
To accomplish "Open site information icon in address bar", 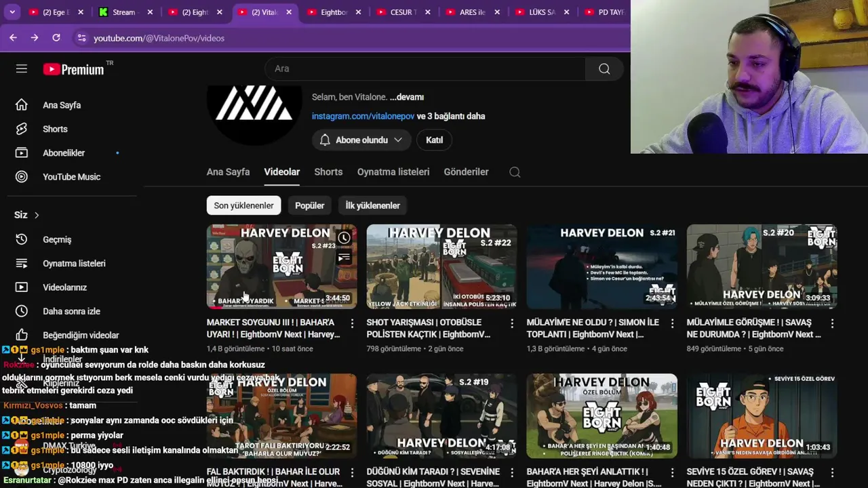I will (x=81, y=38).
